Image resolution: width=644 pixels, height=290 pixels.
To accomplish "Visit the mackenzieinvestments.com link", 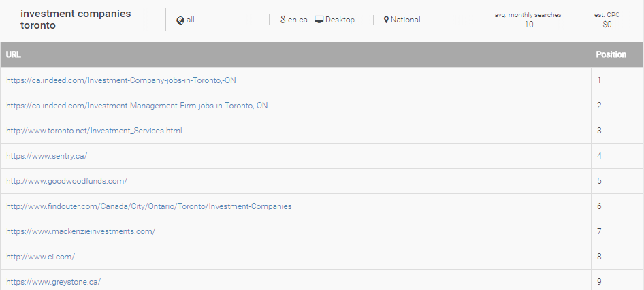I will pyautogui.click(x=80, y=231).
